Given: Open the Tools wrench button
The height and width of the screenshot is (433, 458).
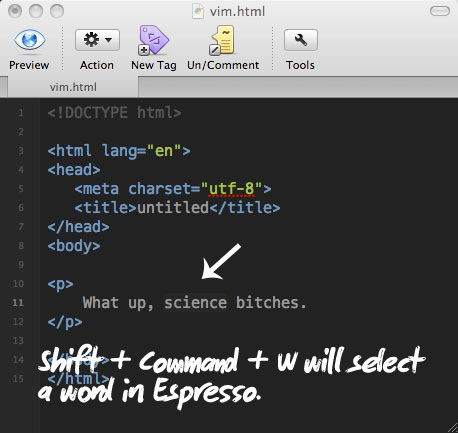Looking at the screenshot, I should click(301, 40).
